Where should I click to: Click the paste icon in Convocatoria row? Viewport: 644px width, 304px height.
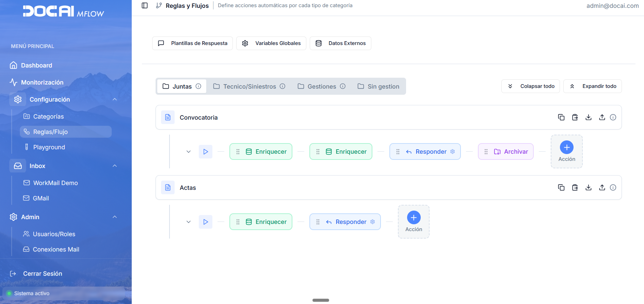coord(575,117)
